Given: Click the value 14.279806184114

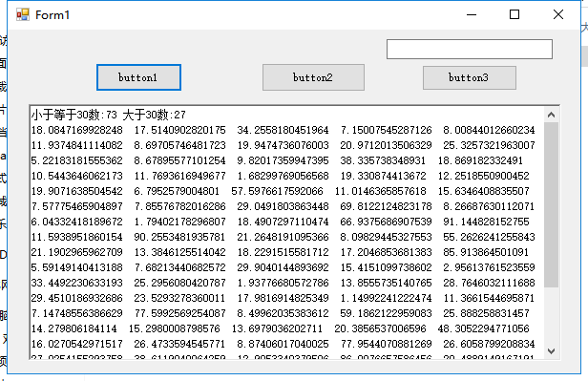Looking at the screenshot, I should pos(73,328).
